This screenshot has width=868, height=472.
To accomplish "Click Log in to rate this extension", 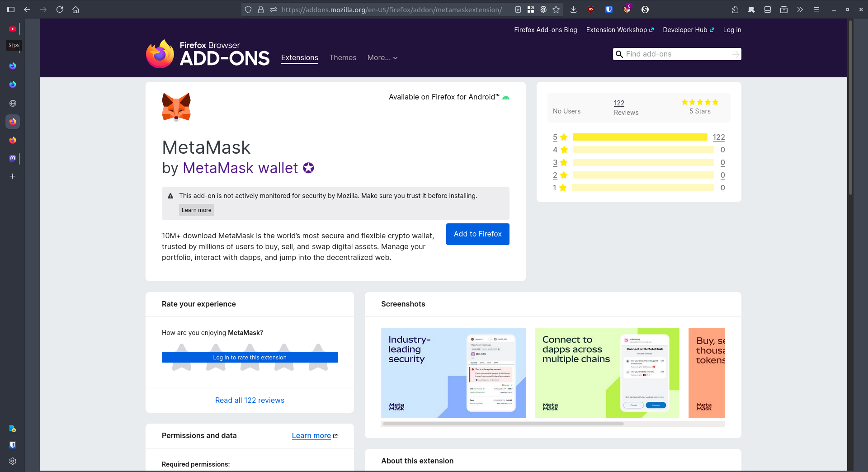I will [x=250, y=357].
